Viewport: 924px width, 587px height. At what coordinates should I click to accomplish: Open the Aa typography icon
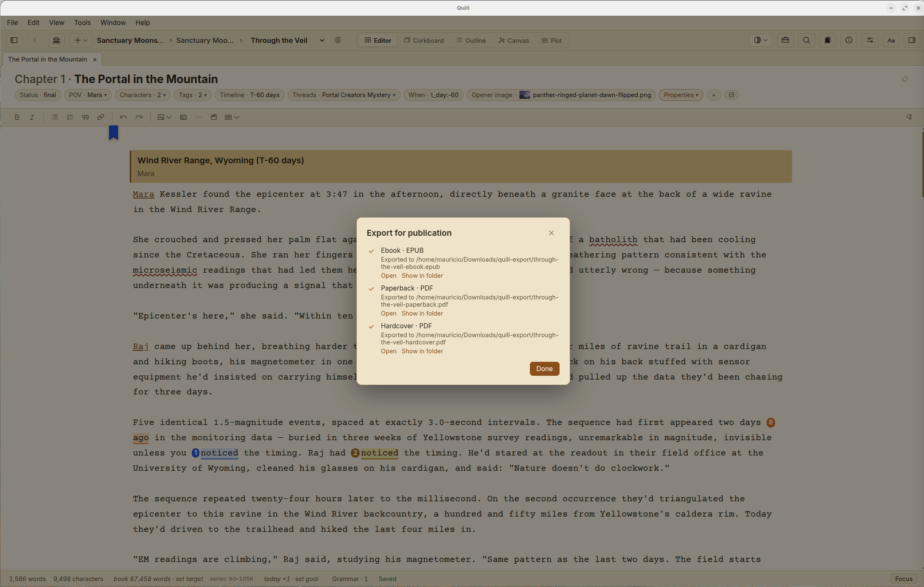coord(891,40)
